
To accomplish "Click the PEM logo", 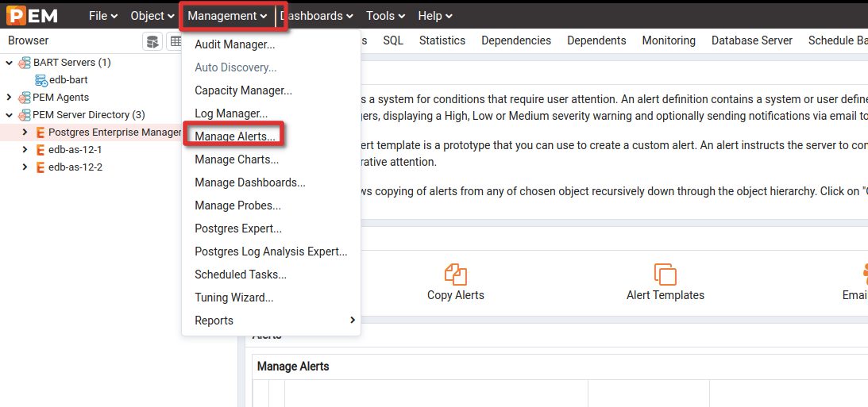I will tap(32, 16).
